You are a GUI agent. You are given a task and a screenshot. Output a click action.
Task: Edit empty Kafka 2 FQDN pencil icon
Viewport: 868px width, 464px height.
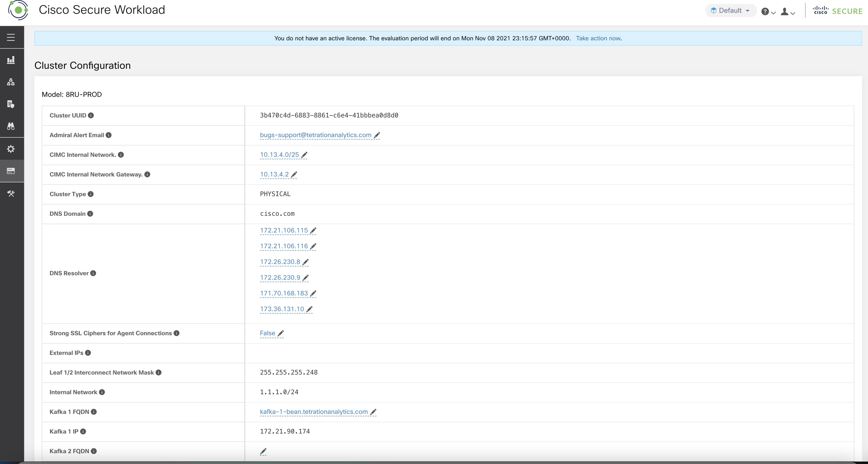pyautogui.click(x=263, y=451)
